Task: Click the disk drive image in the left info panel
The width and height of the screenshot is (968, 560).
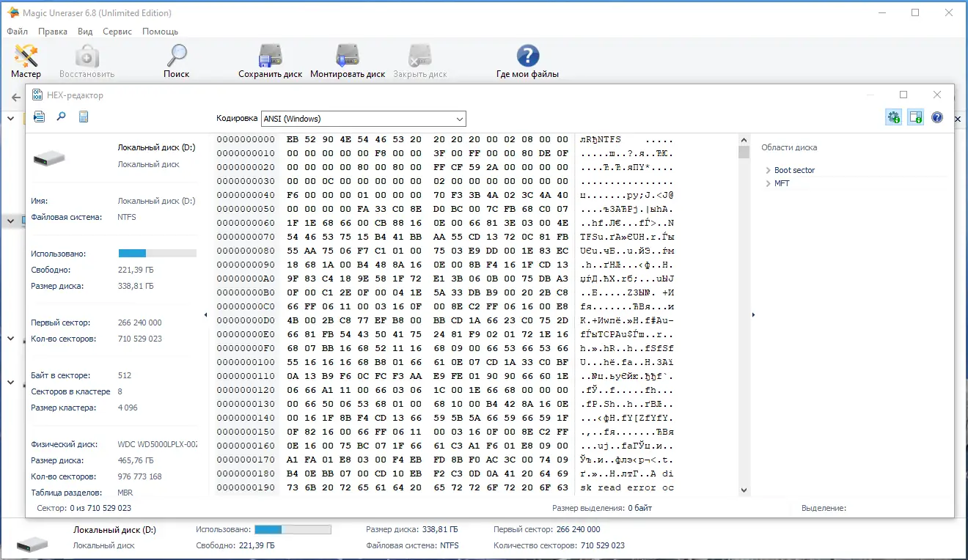Action: point(50,157)
